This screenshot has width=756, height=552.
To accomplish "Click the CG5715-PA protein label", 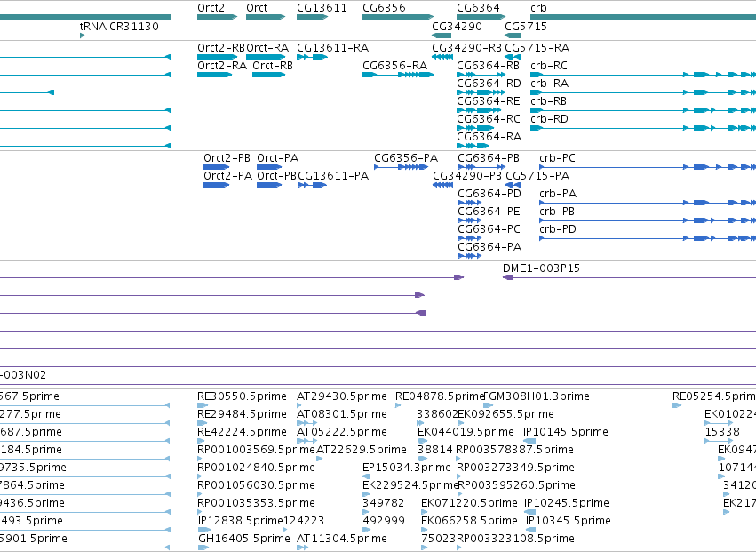I will click(537, 176).
